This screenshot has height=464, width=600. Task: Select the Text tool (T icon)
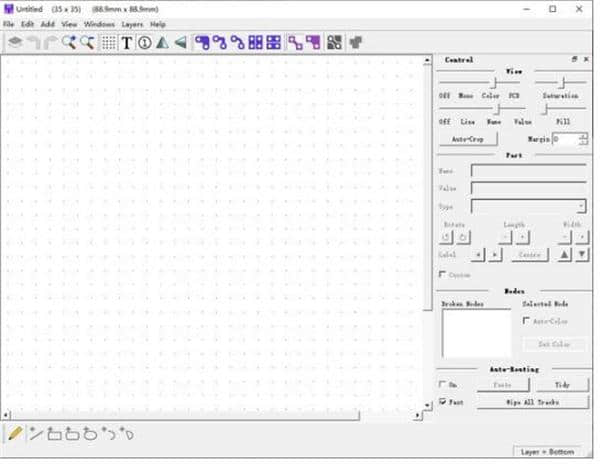point(127,43)
